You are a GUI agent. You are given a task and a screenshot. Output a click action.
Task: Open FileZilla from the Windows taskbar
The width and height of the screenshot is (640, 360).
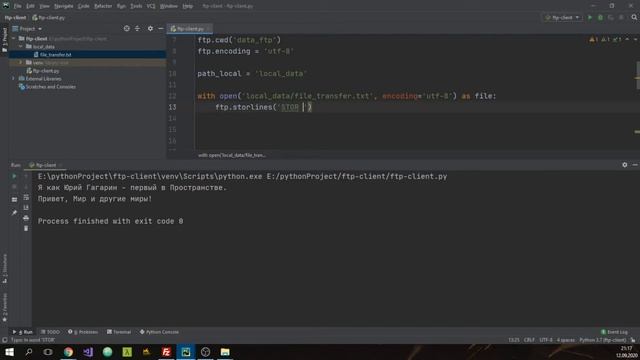coord(166,352)
